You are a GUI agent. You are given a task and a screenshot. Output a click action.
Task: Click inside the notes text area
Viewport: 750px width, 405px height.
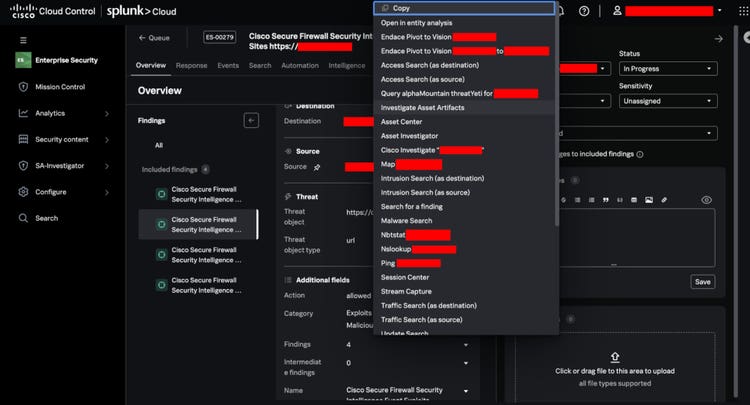coord(637,237)
